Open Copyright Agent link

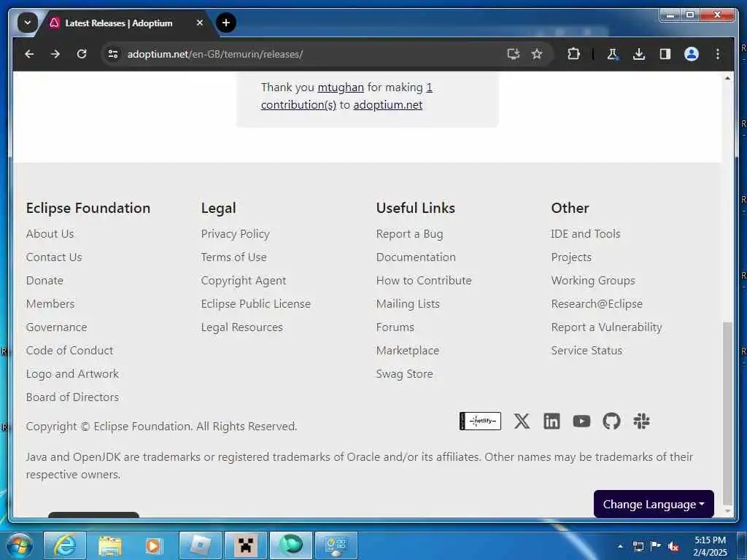click(244, 281)
